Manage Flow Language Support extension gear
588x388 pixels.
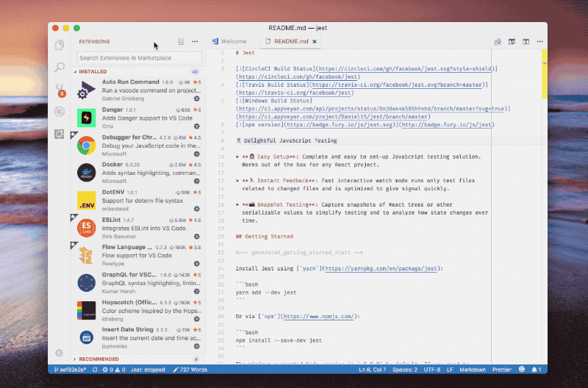[197, 264]
